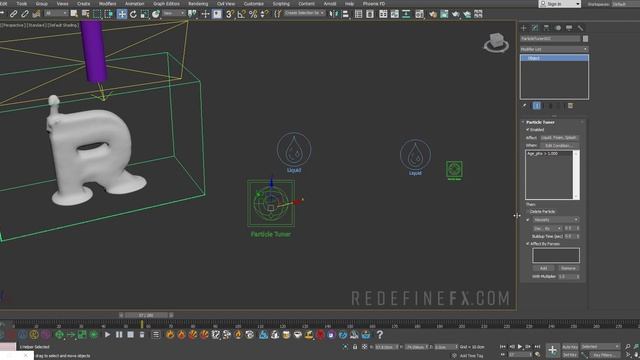This screenshot has width=640, height=360.
Task: Select the Particle Tuner helper in viewport
Action: (x=271, y=203)
